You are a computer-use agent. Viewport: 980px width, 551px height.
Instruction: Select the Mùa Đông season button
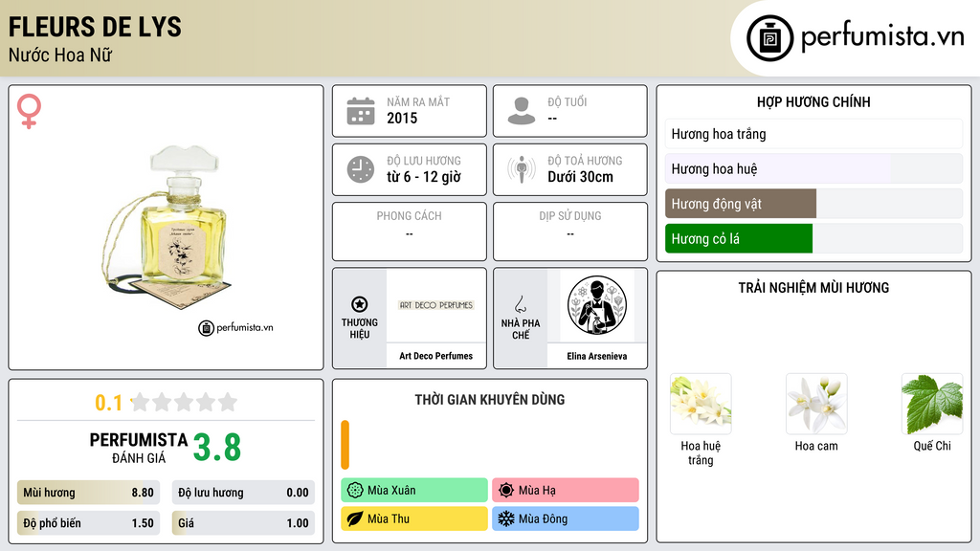[566, 518]
